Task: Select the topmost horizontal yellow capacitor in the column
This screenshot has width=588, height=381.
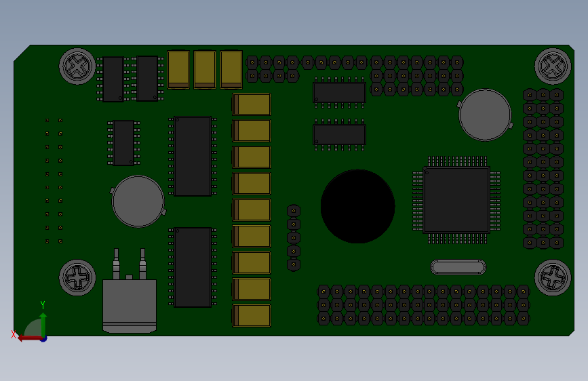Action: coord(251,104)
